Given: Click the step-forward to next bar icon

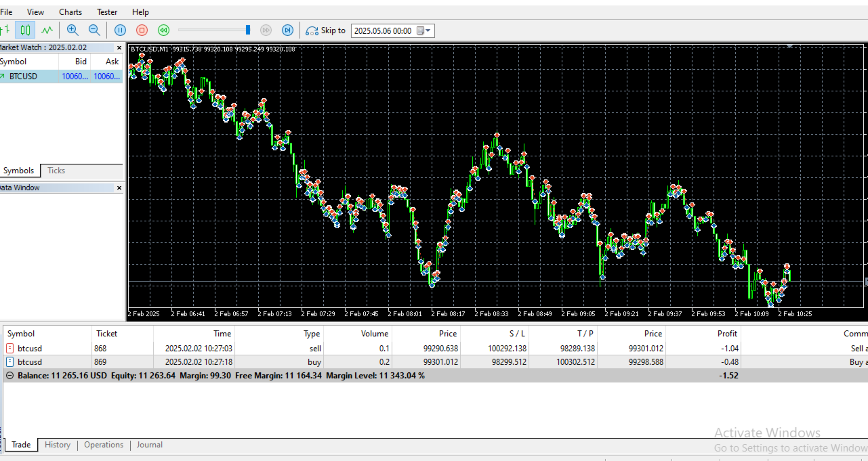Looking at the screenshot, I should [x=287, y=30].
